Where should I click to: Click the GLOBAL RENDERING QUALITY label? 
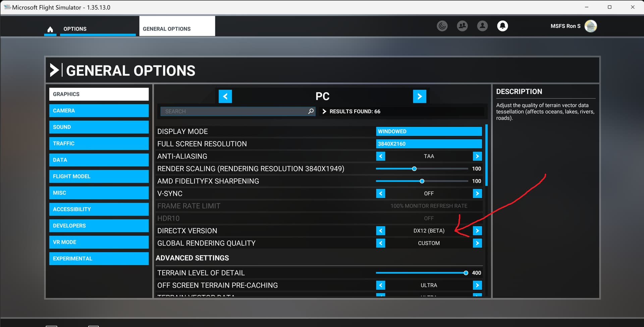[x=206, y=243]
